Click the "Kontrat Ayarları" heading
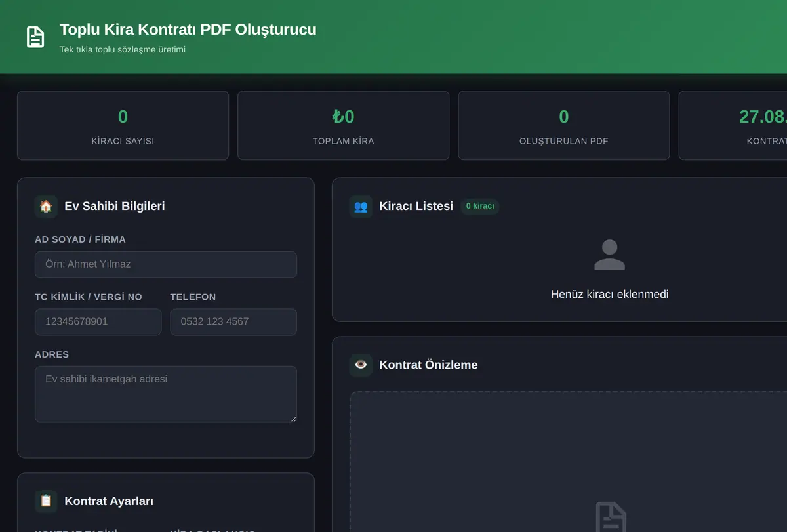Image resolution: width=787 pixels, height=532 pixels. [109, 501]
